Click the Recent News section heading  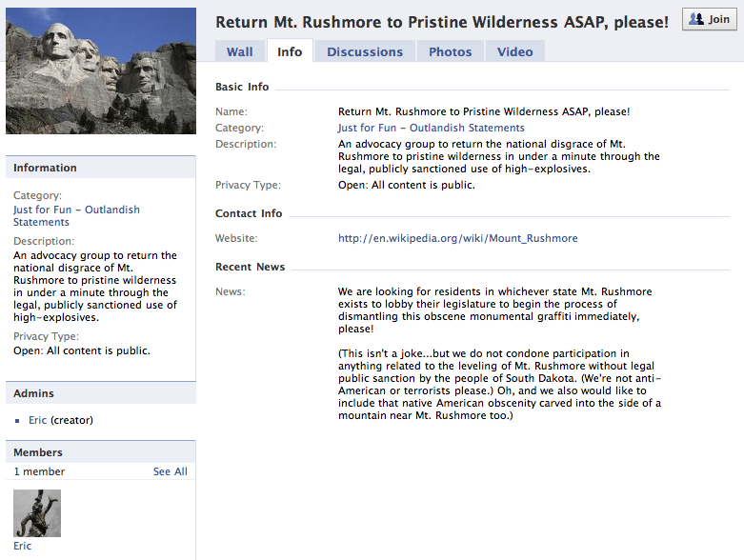pos(250,267)
